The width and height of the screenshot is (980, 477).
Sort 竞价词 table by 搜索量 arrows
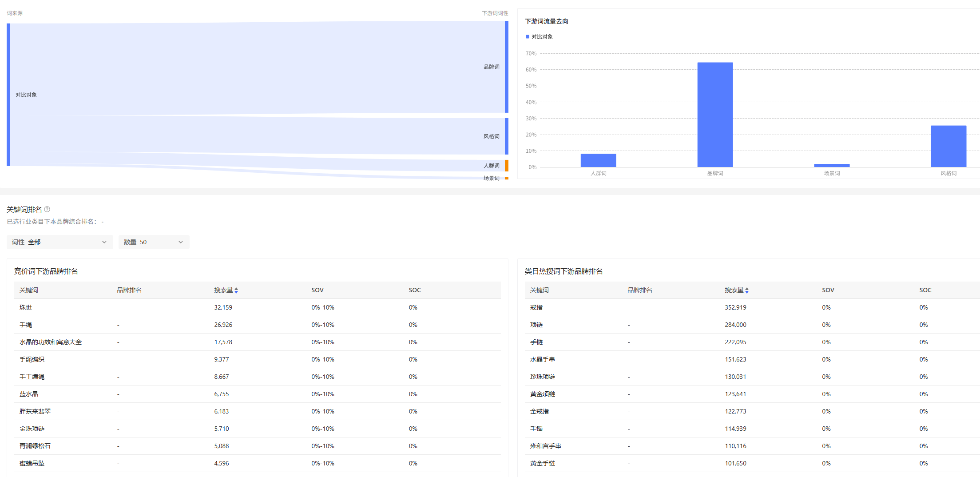click(236, 290)
